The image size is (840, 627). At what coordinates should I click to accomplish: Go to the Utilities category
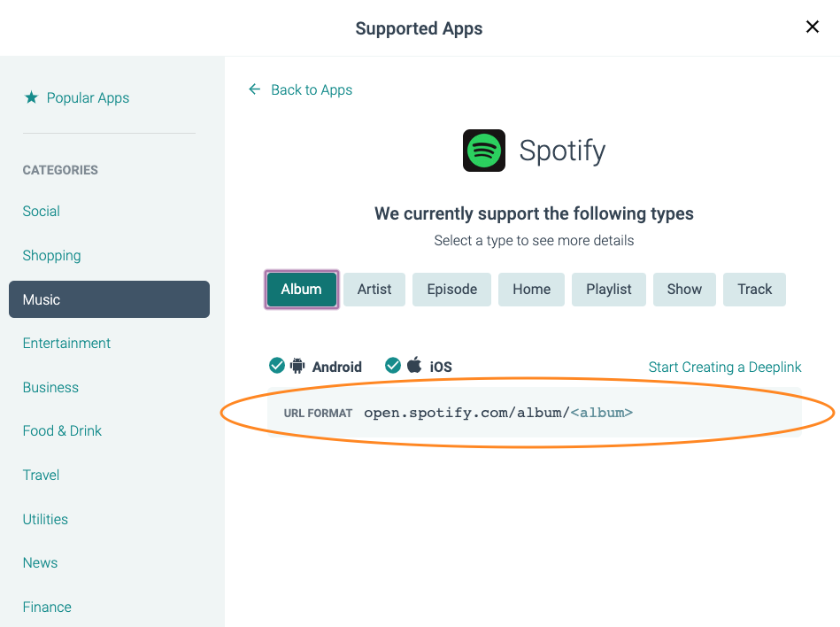tap(45, 519)
